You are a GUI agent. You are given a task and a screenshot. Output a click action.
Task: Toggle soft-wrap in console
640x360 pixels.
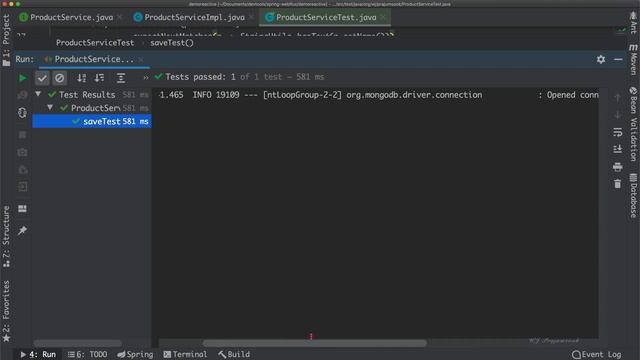618,132
